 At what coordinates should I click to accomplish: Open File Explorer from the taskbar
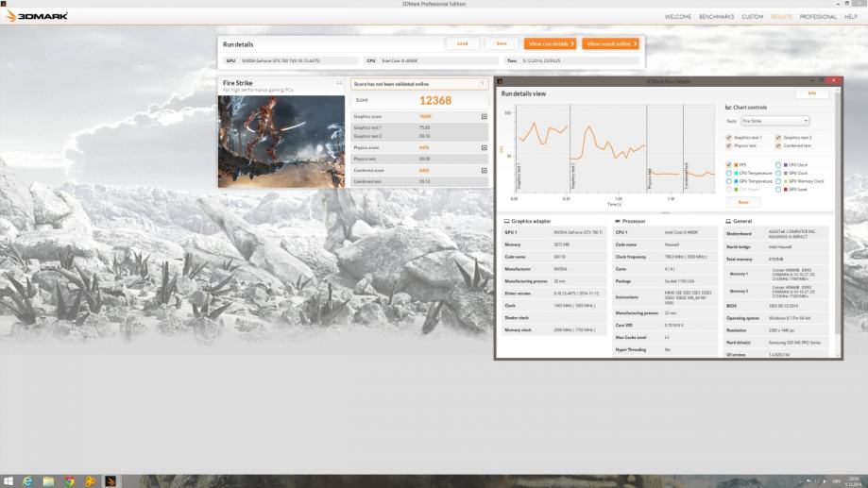tap(48, 481)
